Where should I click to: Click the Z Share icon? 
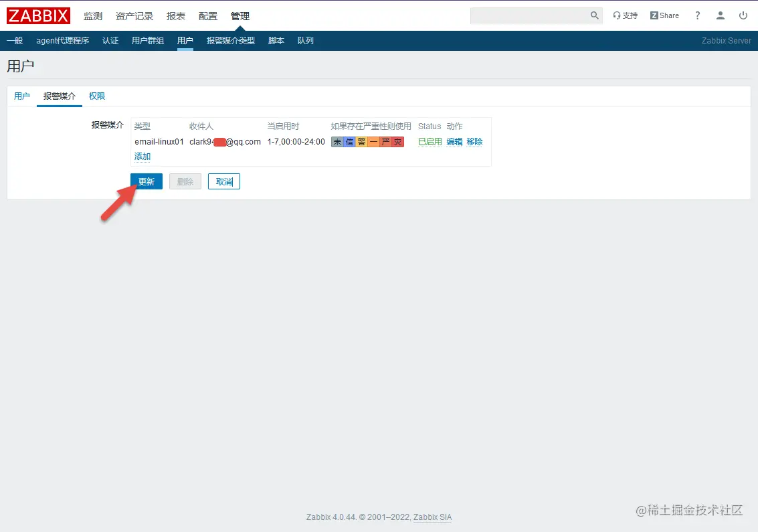pos(664,15)
